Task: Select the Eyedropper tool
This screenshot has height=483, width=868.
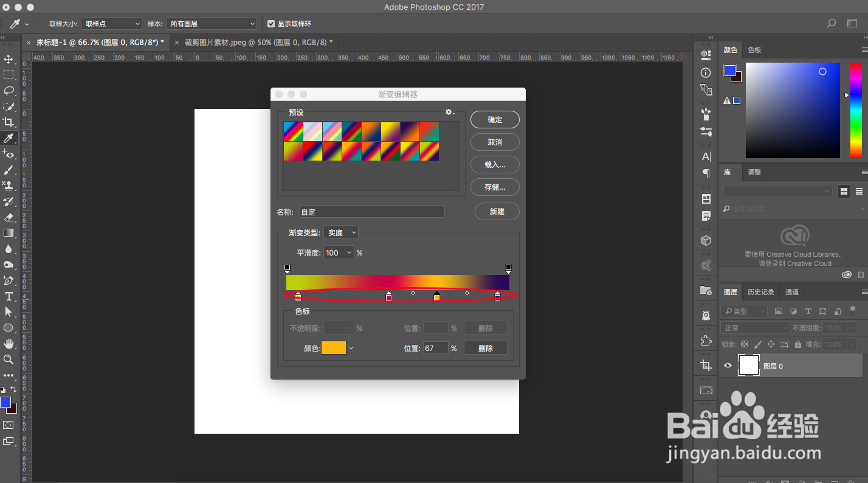Action: tap(9, 138)
